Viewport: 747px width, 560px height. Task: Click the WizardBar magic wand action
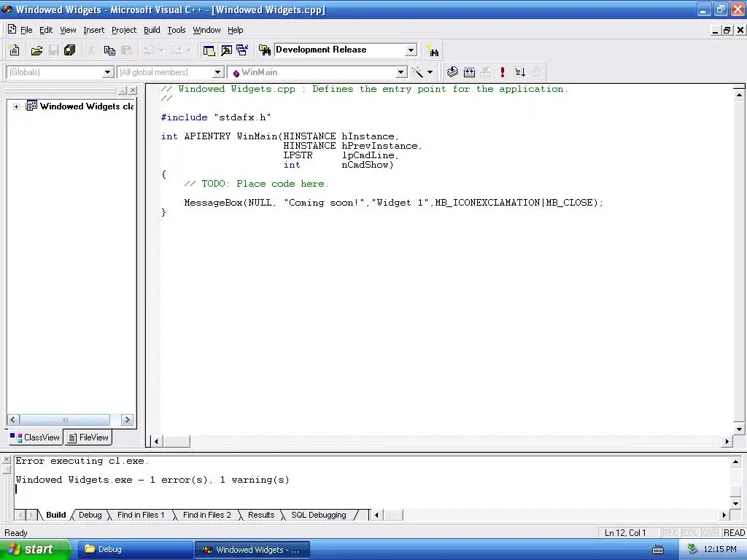(418, 72)
